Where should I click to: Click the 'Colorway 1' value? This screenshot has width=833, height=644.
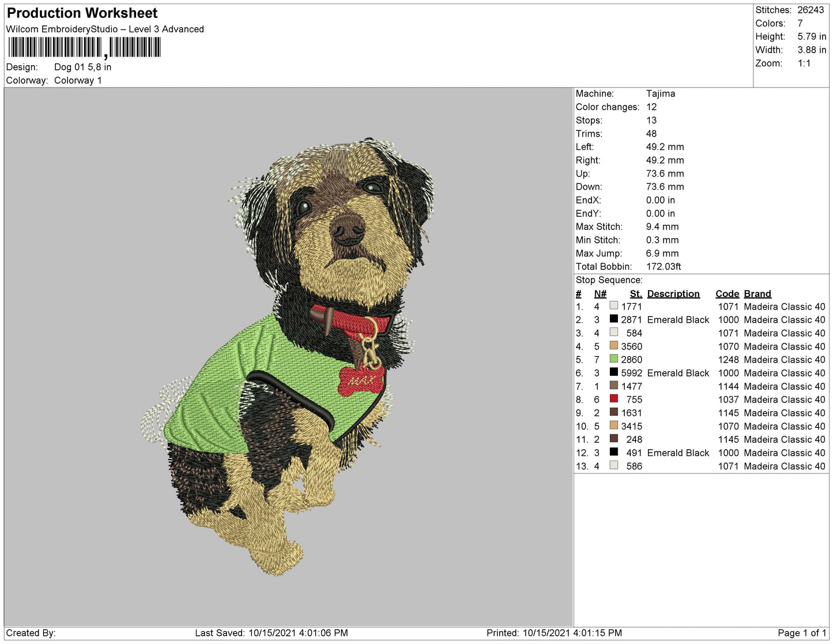click(78, 80)
